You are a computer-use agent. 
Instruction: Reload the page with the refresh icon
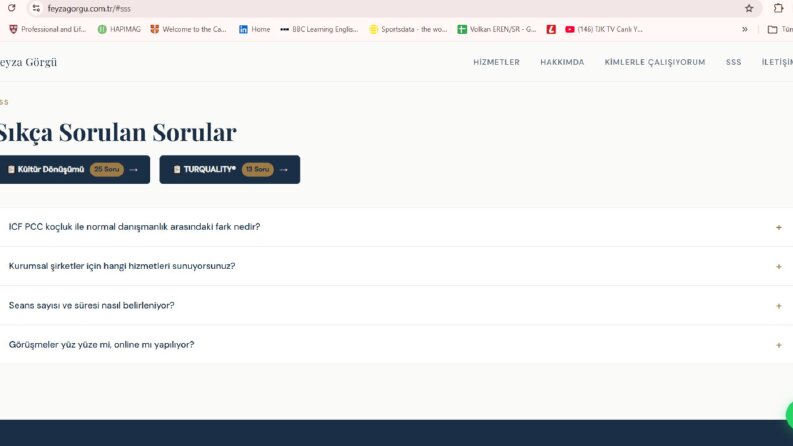click(12, 8)
